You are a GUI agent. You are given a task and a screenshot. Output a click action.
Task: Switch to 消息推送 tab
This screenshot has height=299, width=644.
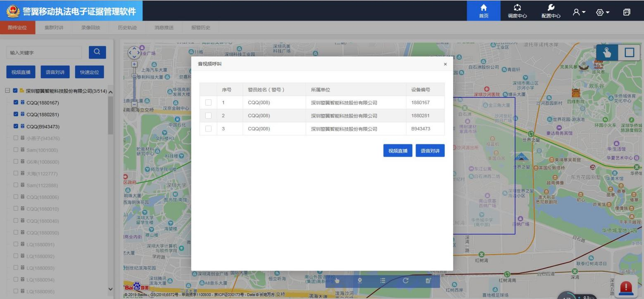tap(164, 28)
